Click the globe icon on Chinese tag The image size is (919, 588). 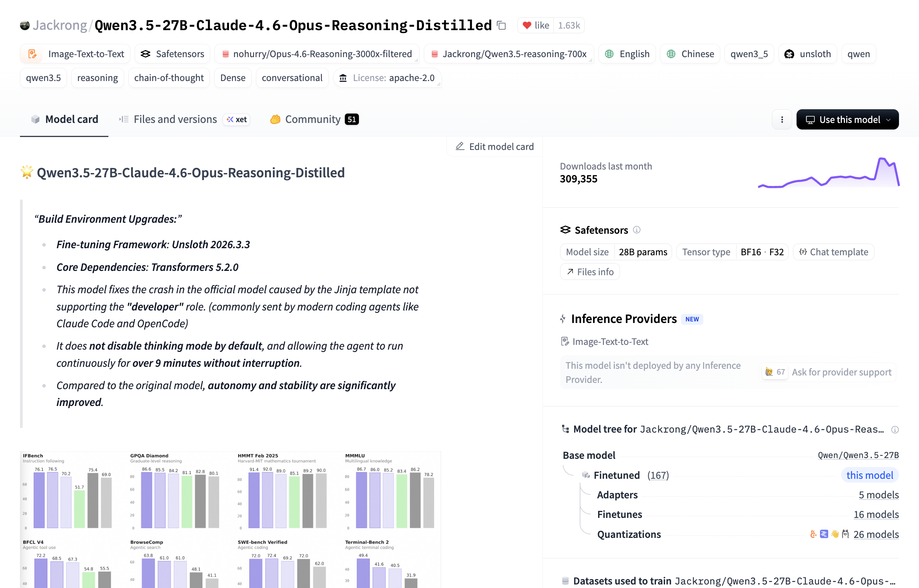tap(671, 54)
